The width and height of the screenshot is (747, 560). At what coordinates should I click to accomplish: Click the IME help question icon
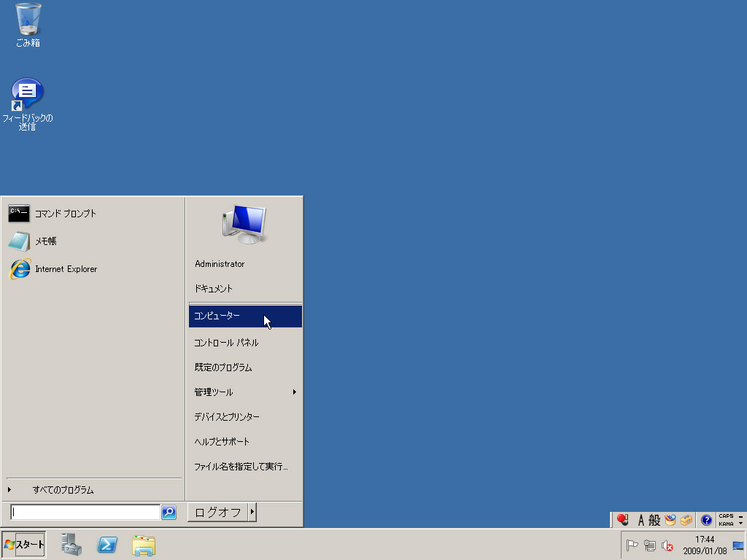[706, 520]
